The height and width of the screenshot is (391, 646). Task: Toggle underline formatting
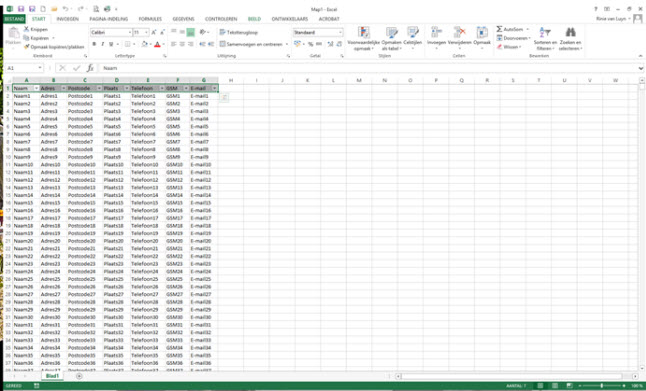pos(111,44)
